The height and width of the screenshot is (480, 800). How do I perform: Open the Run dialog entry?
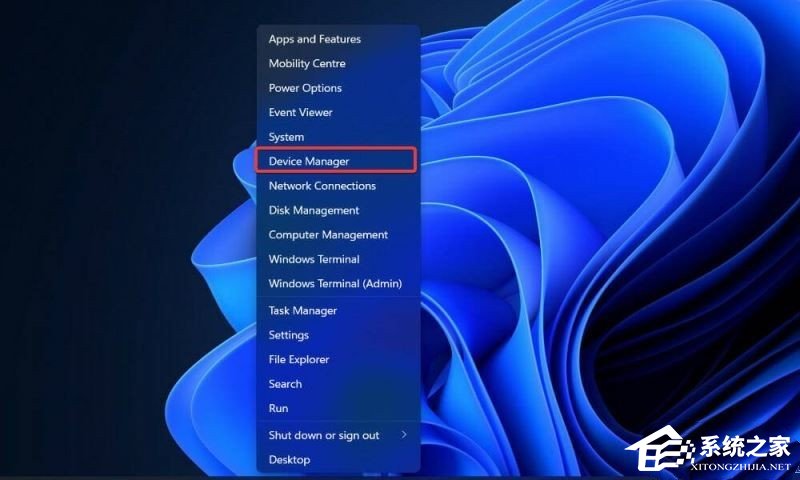(278, 408)
